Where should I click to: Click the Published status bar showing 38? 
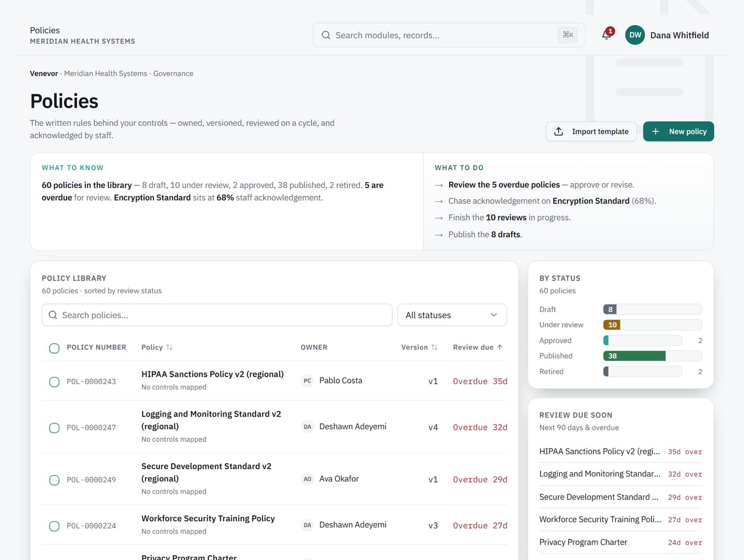point(652,356)
